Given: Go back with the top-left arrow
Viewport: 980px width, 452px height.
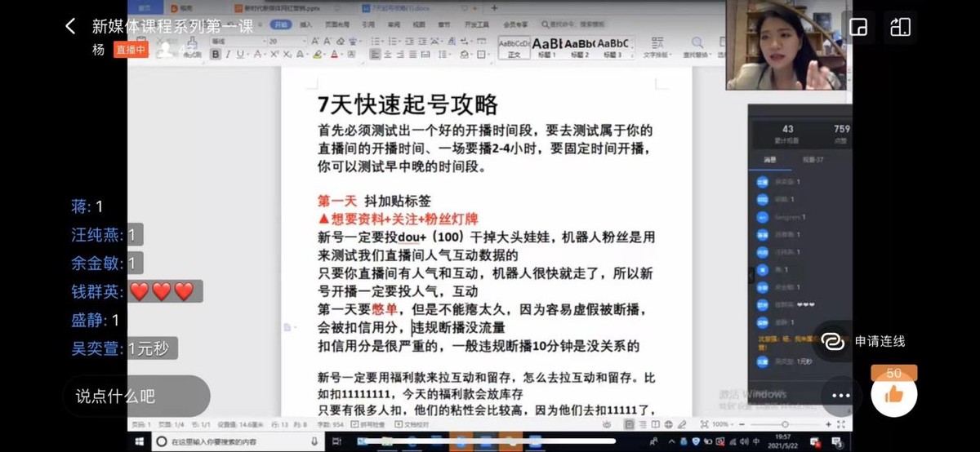Looking at the screenshot, I should (70, 27).
